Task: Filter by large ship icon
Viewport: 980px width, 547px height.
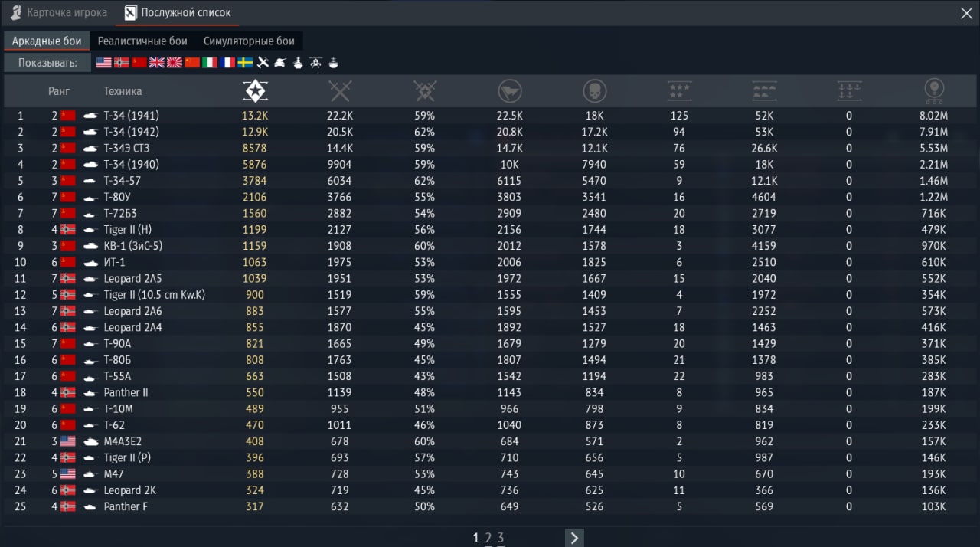Action: point(298,63)
